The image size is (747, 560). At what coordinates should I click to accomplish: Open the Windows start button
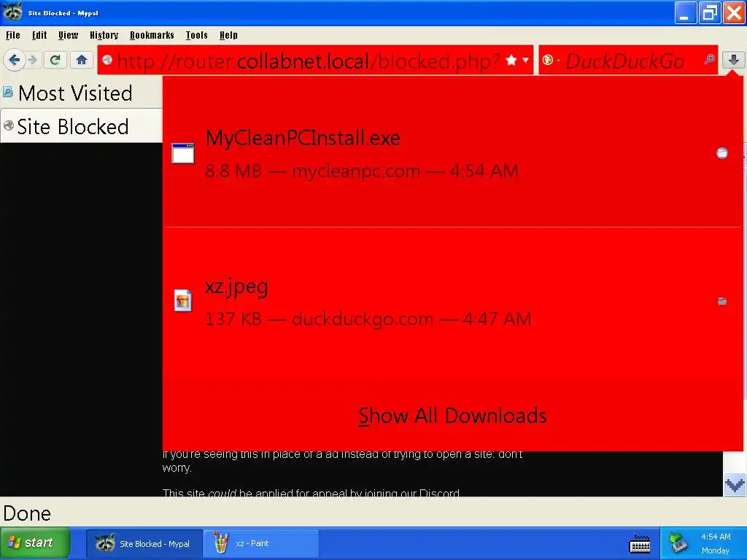(35, 542)
